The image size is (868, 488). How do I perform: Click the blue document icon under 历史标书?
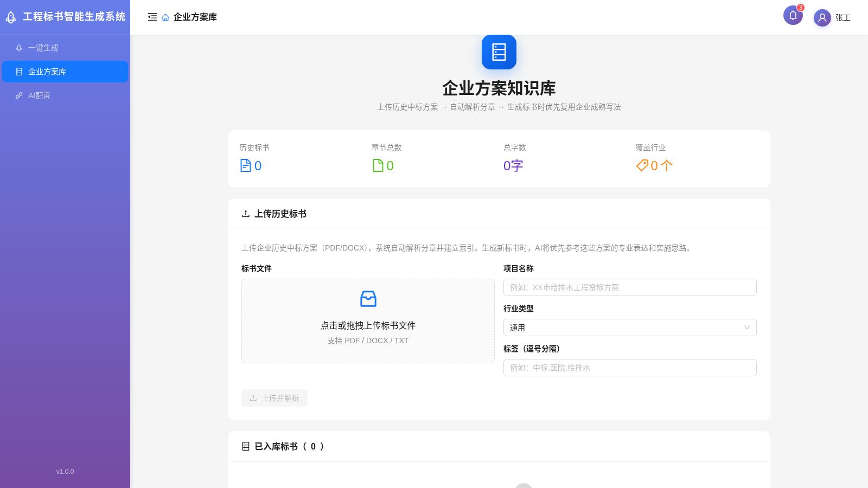[x=246, y=165]
